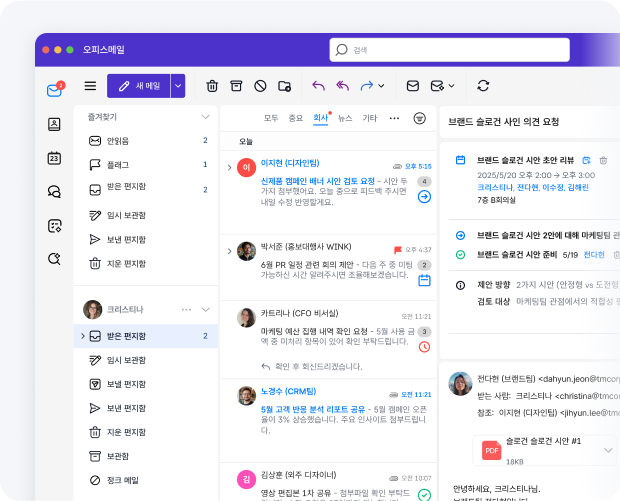Open the 플래그 favorites folder

coord(146,164)
